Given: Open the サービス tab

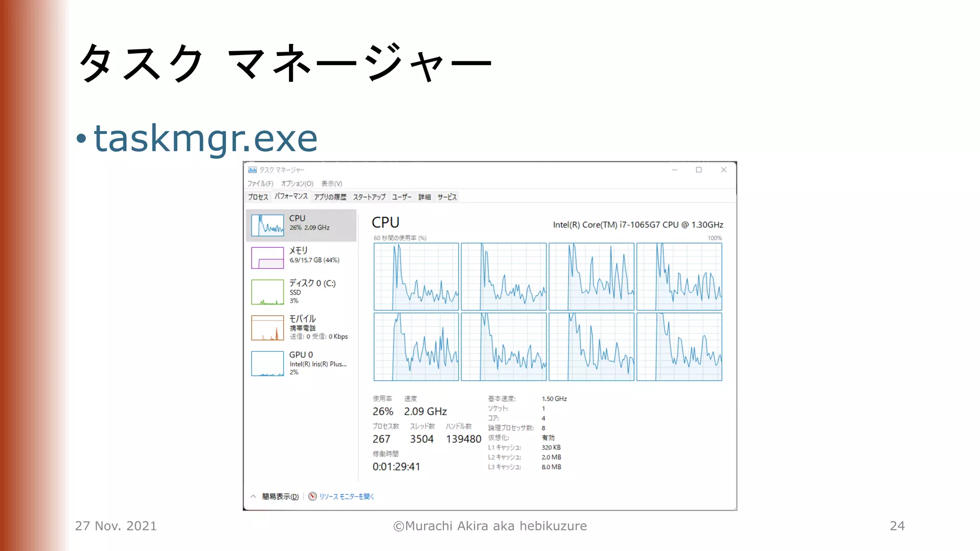Looking at the screenshot, I should (x=447, y=197).
